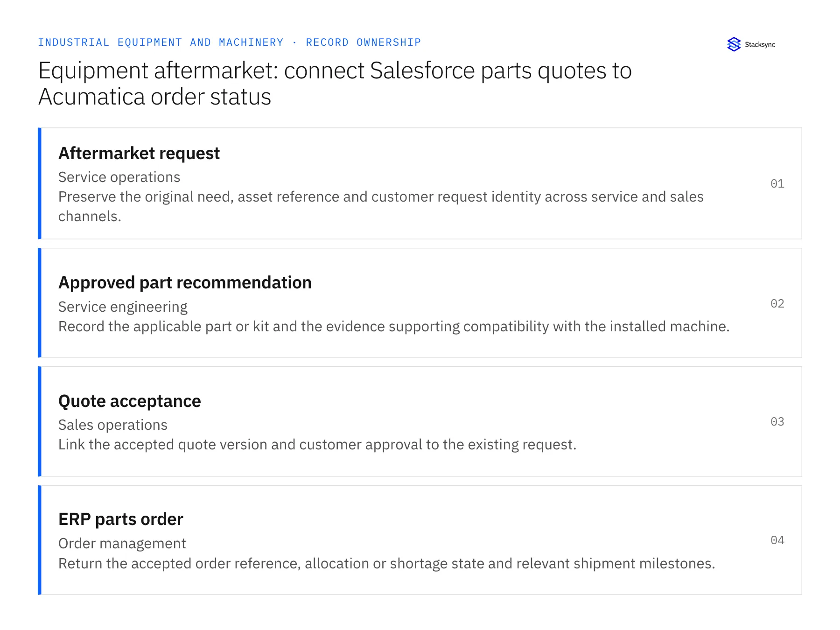Click the 'Link the accepted quote version' description

[317, 445]
